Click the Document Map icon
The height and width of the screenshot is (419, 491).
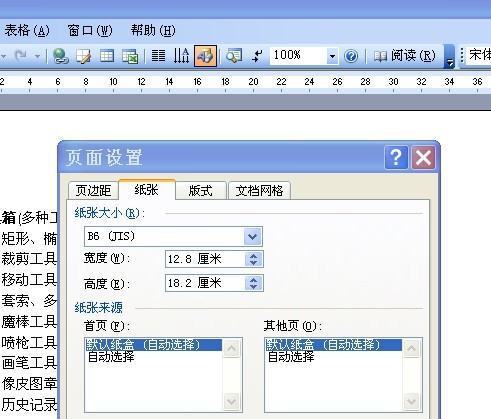234,56
